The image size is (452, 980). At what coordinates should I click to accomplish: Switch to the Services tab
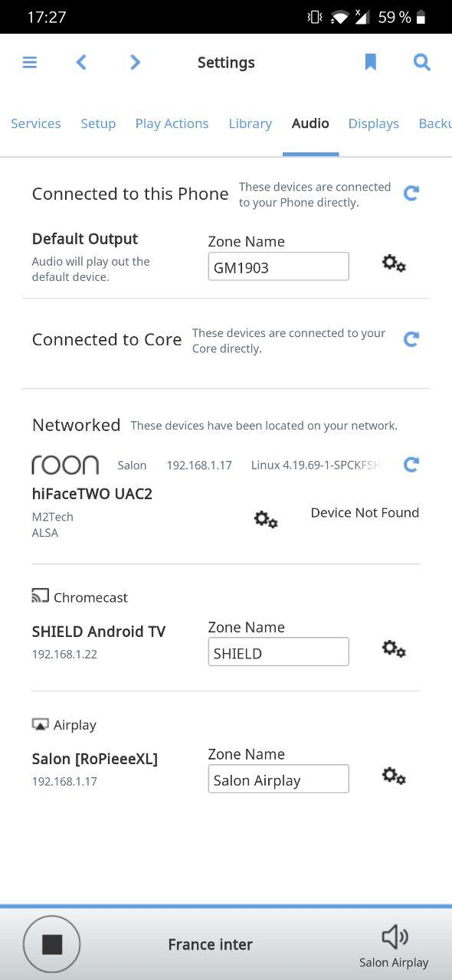(x=36, y=123)
